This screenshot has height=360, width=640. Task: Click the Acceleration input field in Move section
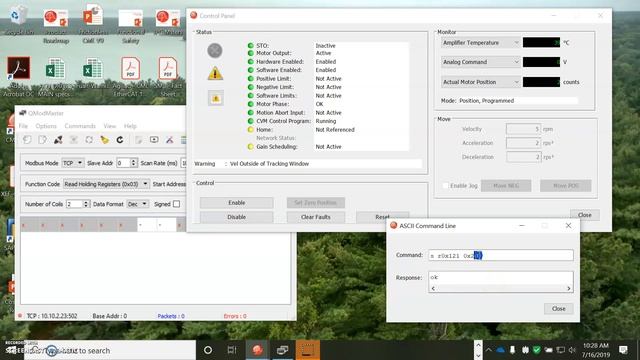[x=523, y=143]
